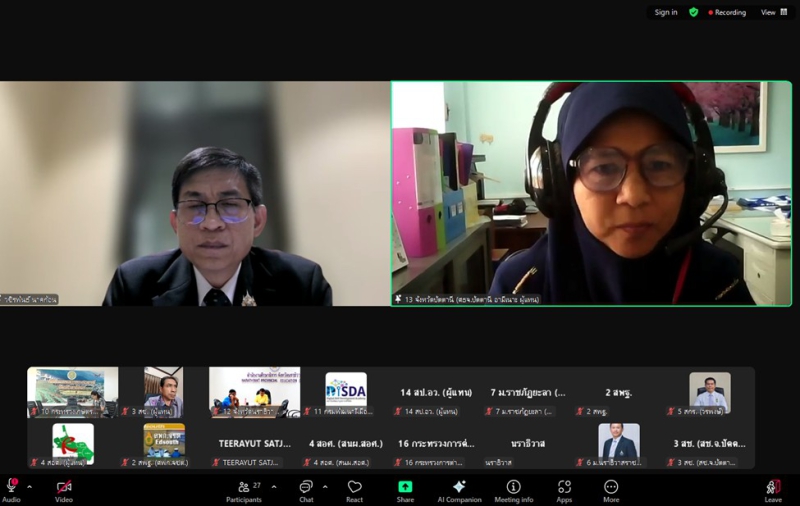800x506 pixels.
Task: Expand the chat options arrow
Action: click(x=325, y=487)
